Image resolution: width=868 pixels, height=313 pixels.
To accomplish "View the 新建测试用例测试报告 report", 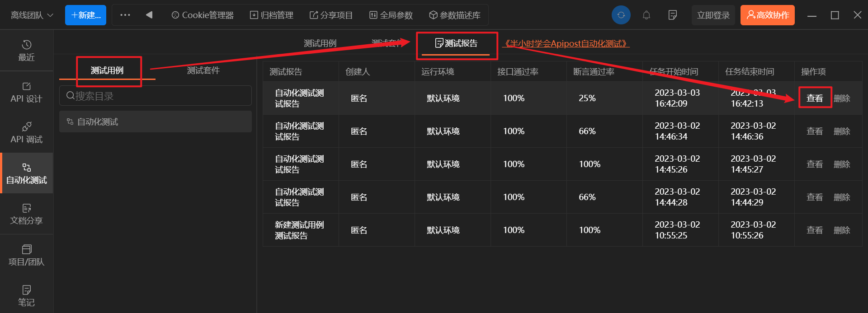I will tap(815, 230).
